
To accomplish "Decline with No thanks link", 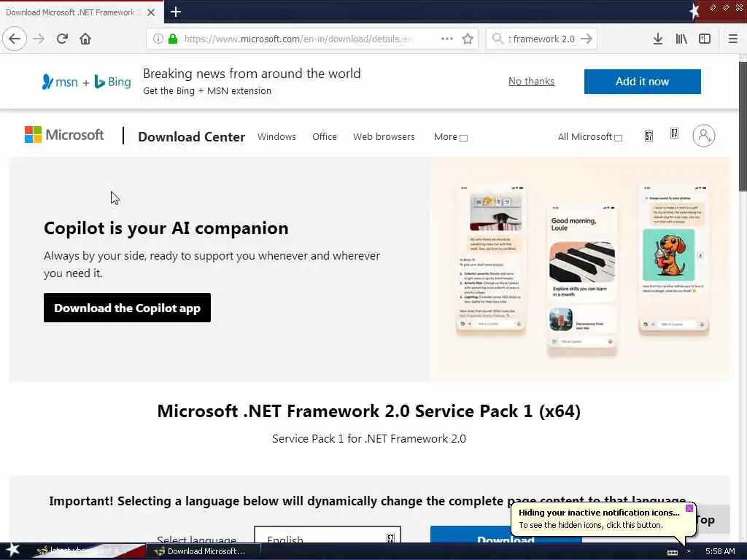I will coord(531,82).
